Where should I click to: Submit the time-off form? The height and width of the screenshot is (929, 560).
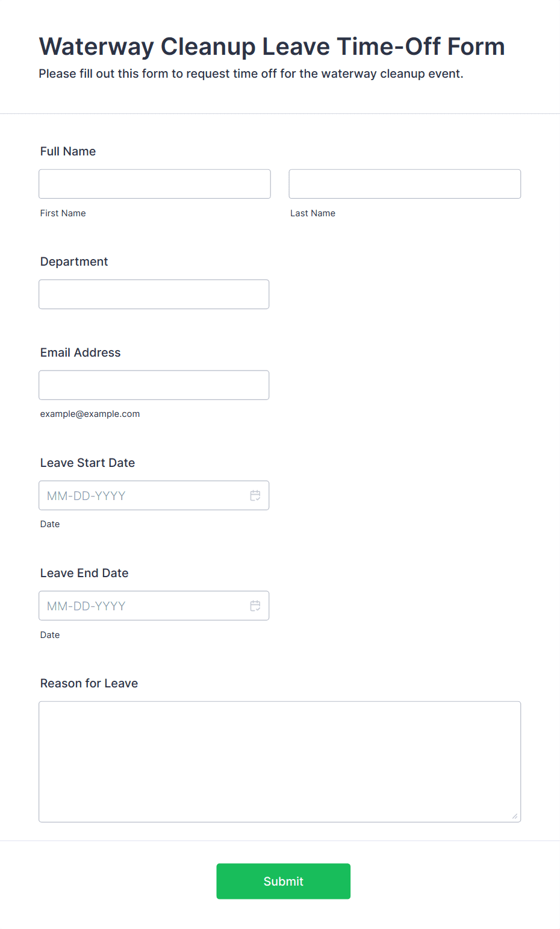284,881
